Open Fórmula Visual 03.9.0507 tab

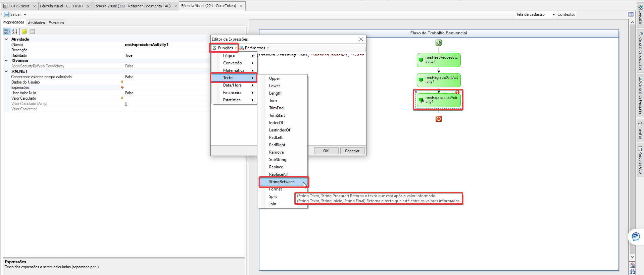(61, 6)
